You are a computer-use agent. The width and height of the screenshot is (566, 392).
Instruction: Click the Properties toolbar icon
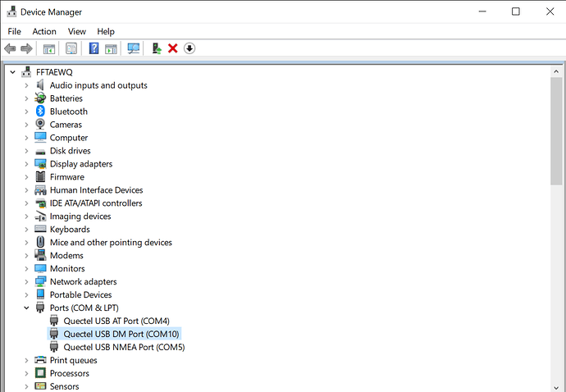(x=71, y=48)
